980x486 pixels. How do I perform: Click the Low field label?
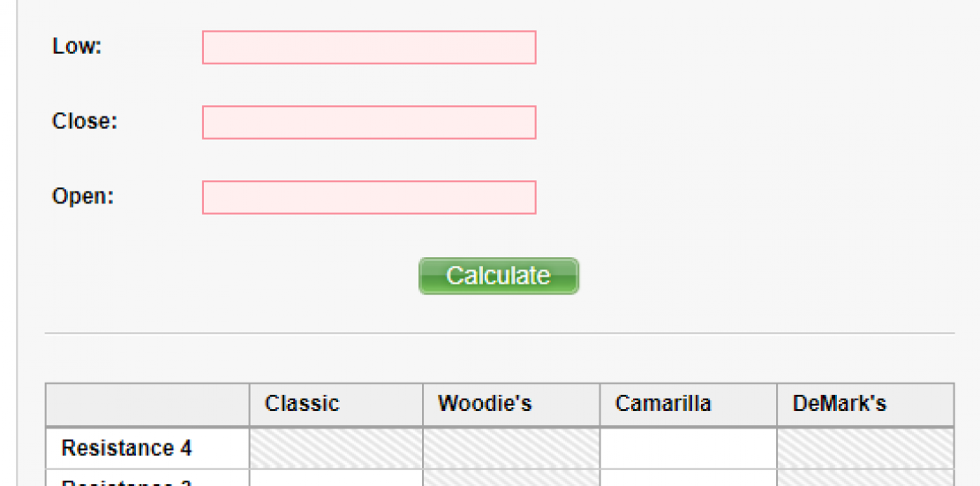(77, 46)
